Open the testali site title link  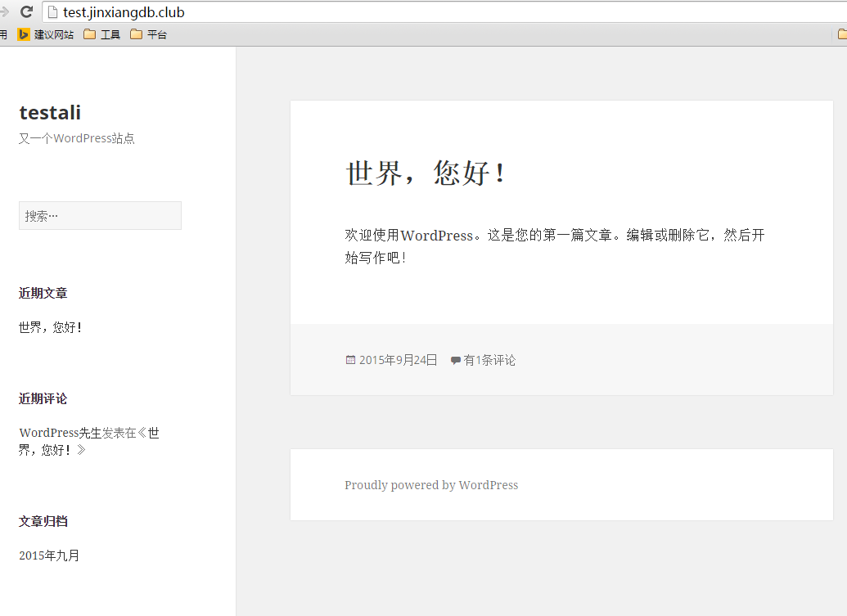(x=50, y=113)
